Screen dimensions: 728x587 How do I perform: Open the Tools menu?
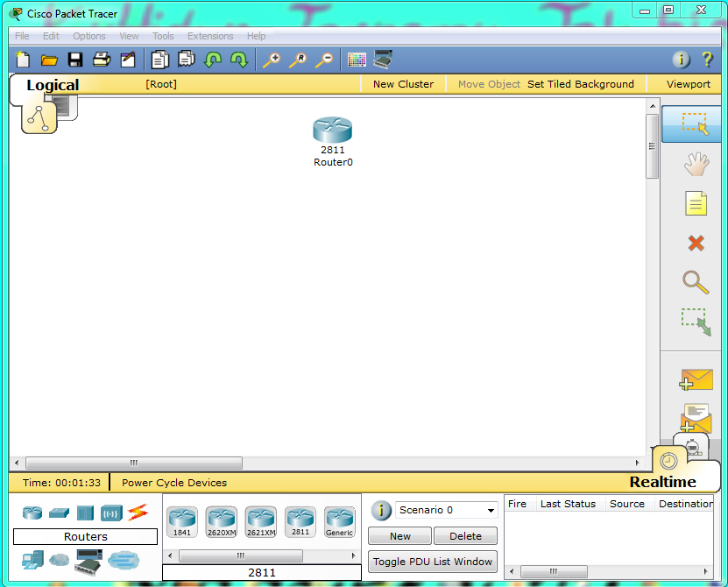coord(163,36)
